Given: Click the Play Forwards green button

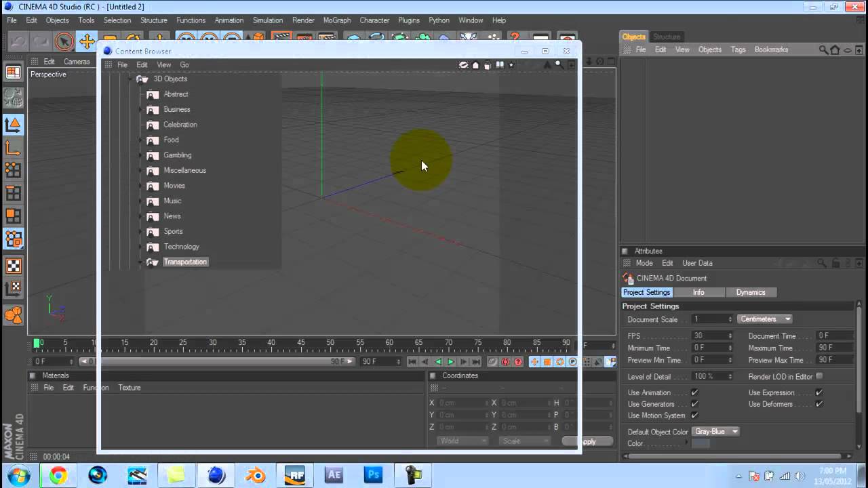Looking at the screenshot, I should [450, 362].
